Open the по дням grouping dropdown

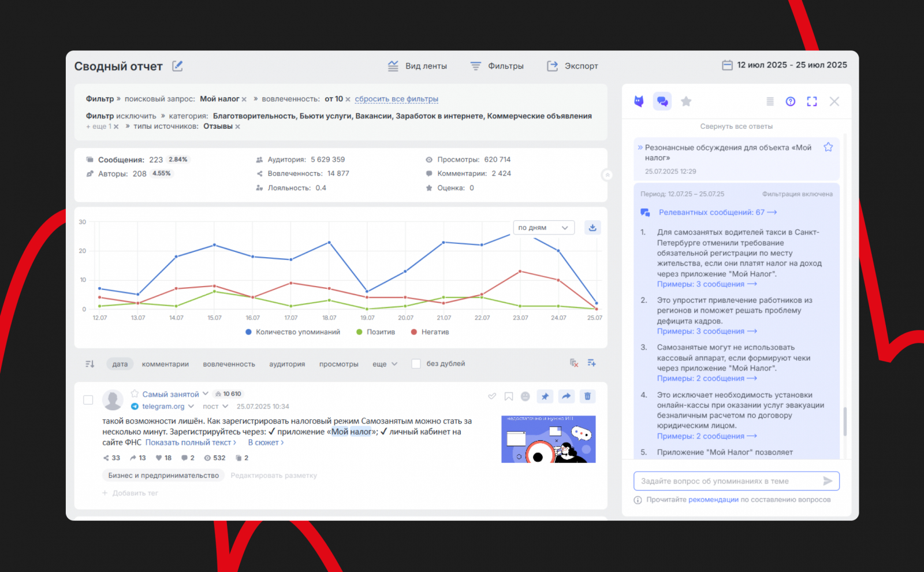(543, 228)
